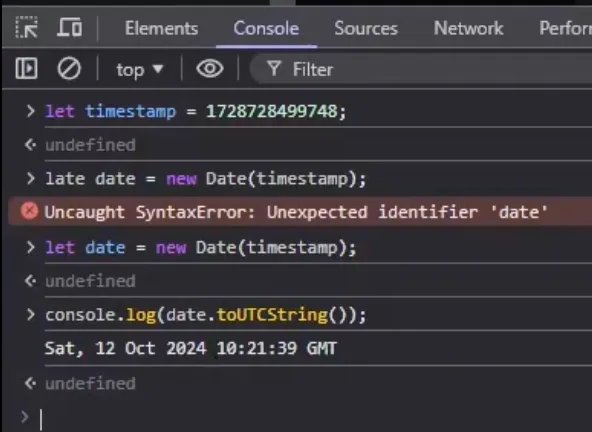Screen dimensions: 592x432
Task: Click the Uncaught SyntaxError message
Action: pos(296,212)
